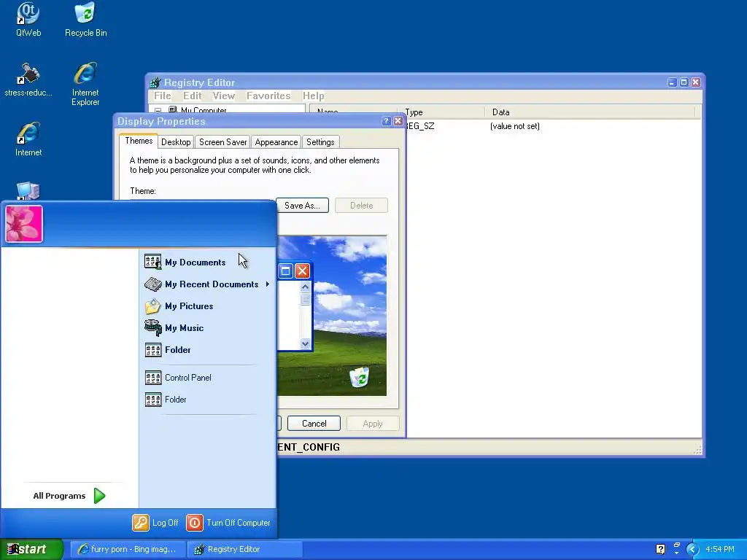Image resolution: width=747 pixels, height=560 pixels.
Task: Select the stress-reduc... desktop shortcut
Action: [28, 79]
